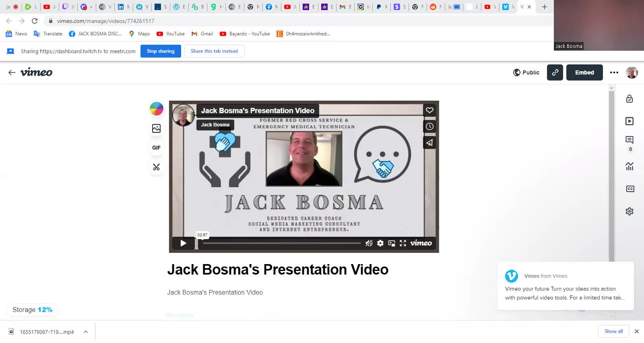644x343 pixels.
Task: Change Public privacy setting
Action: [x=526, y=72]
